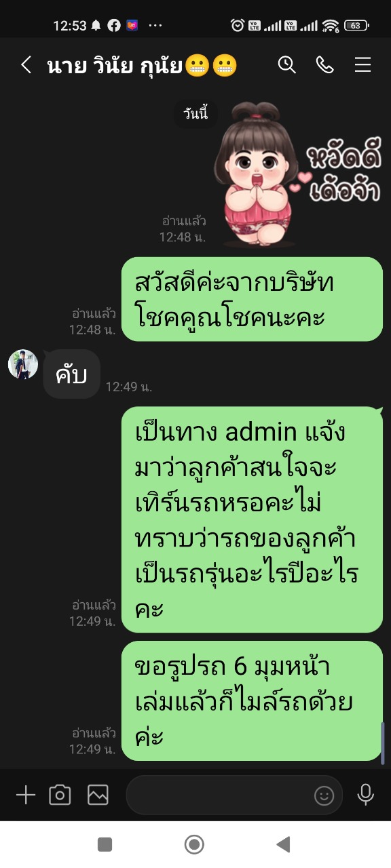391x868 pixels.
Task: Open the chat hamburger menu
Action: pyautogui.click(x=363, y=65)
